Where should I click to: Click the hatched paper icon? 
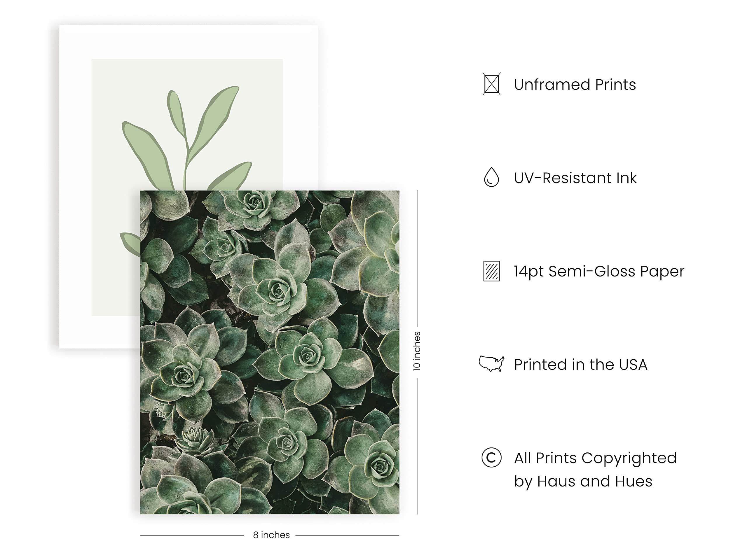491,271
